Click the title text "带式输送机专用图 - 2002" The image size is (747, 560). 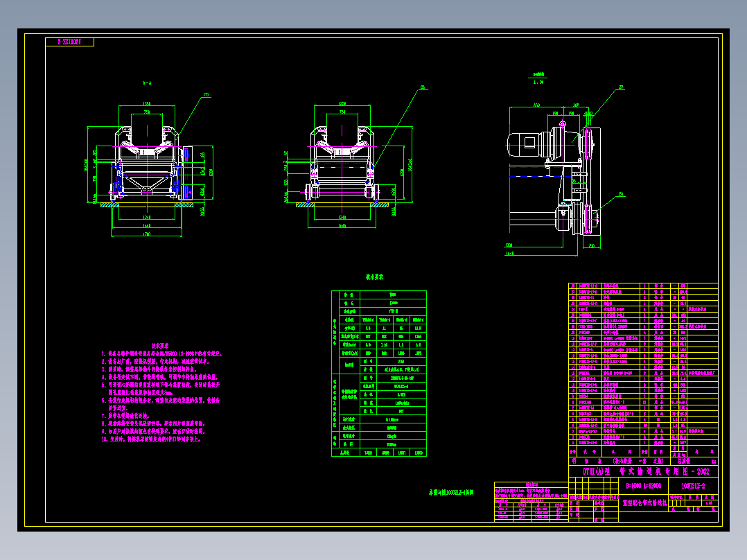[664, 471]
